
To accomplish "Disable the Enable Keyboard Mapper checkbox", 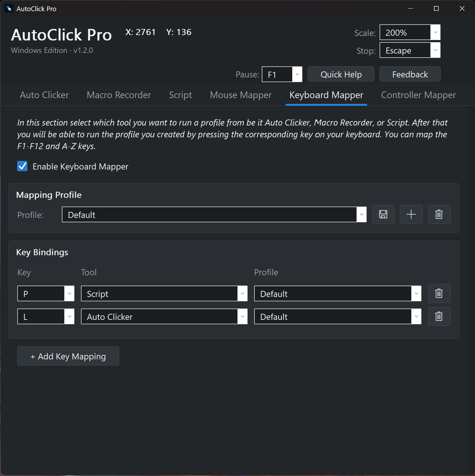I will (22, 166).
